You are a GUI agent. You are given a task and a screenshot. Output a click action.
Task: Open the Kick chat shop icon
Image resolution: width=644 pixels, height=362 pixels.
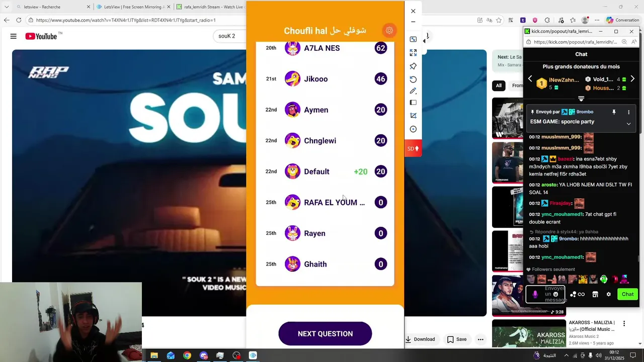(595, 294)
